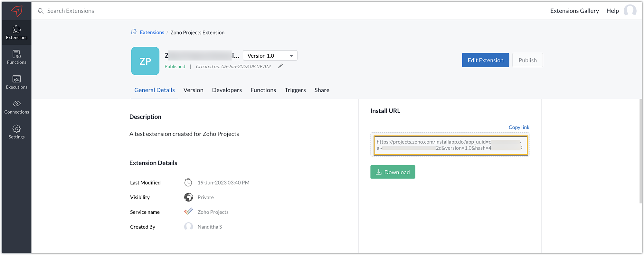This screenshot has width=644, height=255.
Task: Click 'A test extension created for Zoho Projects'
Action: coord(184,134)
